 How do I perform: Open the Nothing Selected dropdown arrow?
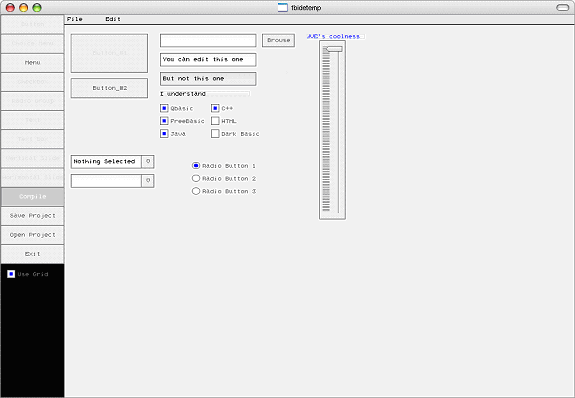148,161
